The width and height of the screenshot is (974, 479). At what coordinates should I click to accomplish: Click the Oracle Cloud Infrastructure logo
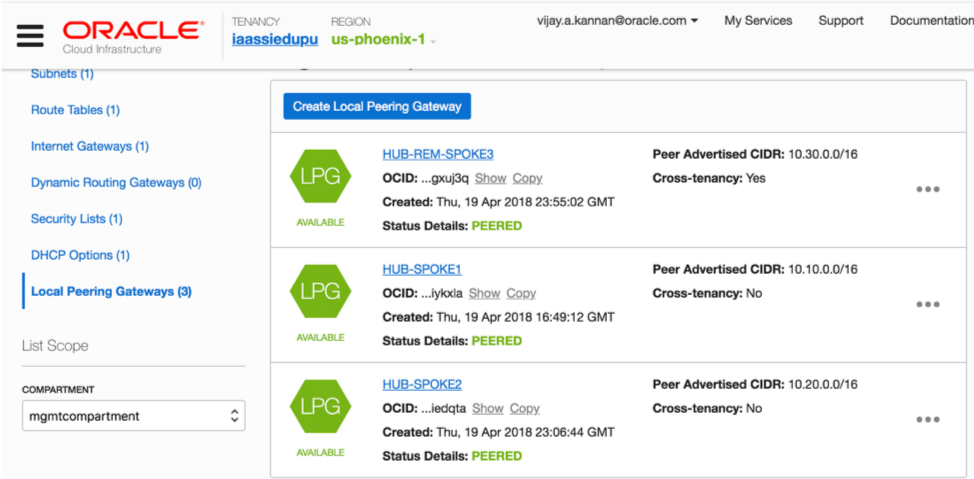132,34
